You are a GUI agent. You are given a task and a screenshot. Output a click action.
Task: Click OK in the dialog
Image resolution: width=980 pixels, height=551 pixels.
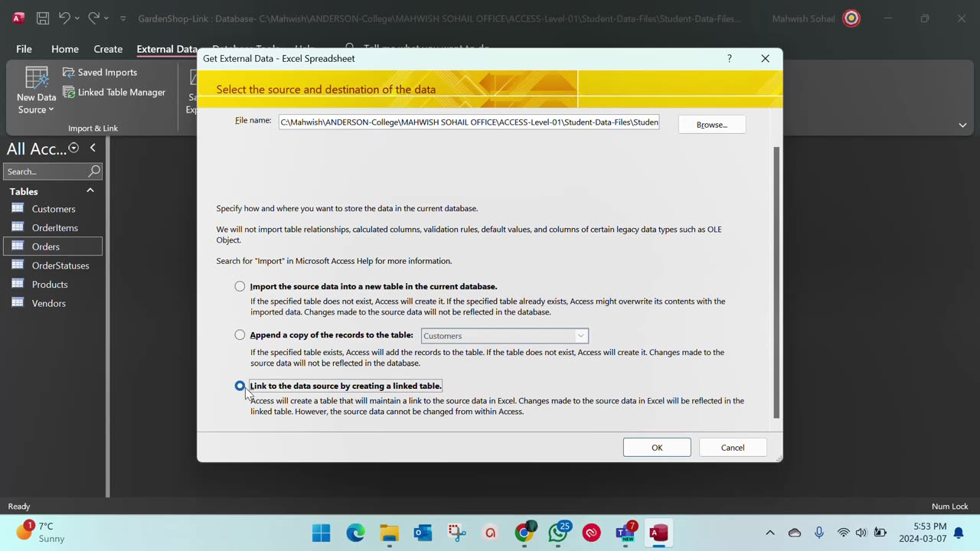[657, 448]
